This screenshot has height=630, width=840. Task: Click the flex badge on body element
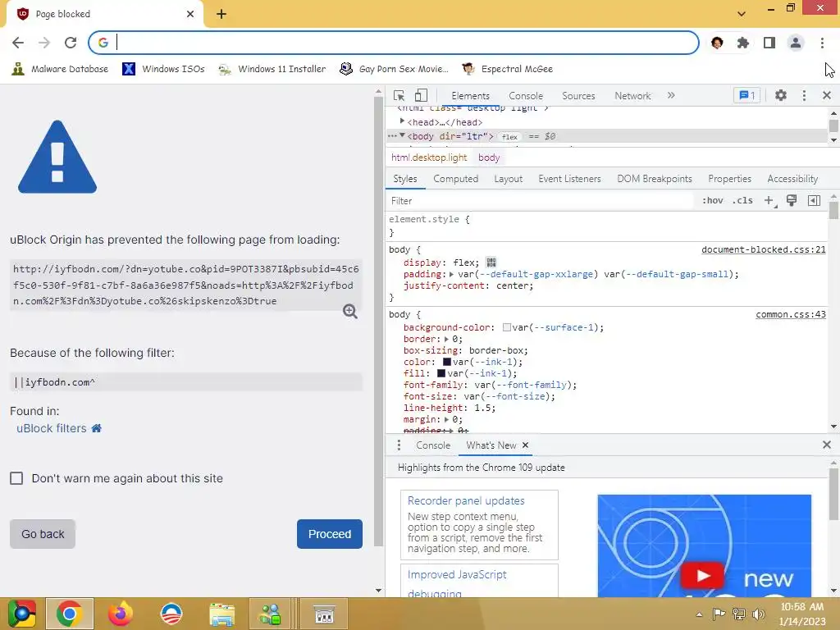point(509,137)
